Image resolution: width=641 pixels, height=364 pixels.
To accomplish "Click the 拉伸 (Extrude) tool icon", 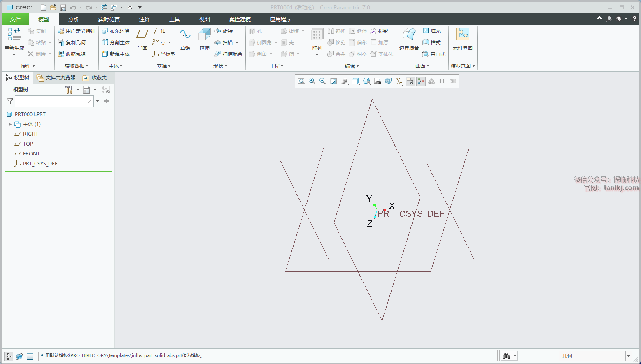I will pyautogui.click(x=204, y=35).
